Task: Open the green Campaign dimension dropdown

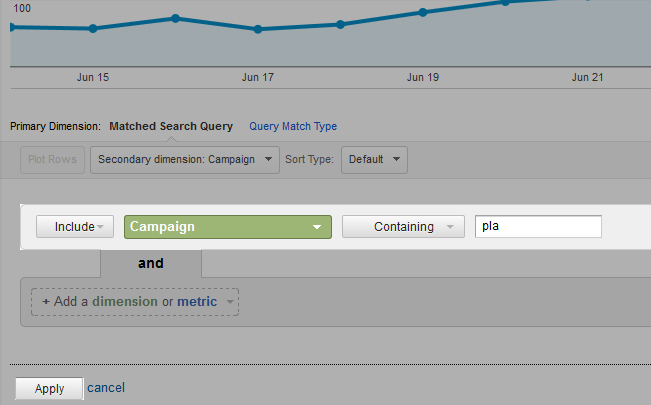Action: [x=227, y=227]
